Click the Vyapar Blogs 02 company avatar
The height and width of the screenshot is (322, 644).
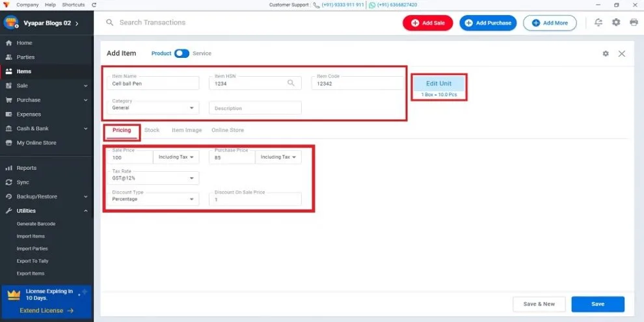point(11,23)
